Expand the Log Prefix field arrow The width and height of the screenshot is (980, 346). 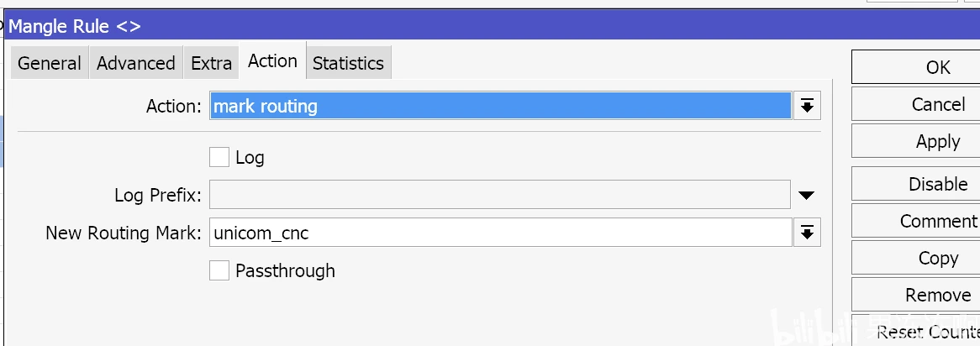pyautogui.click(x=807, y=196)
